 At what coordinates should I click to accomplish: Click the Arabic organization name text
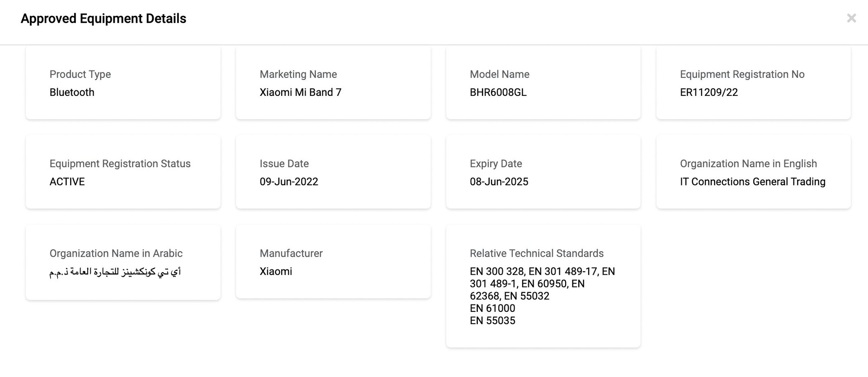pyautogui.click(x=115, y=272)
